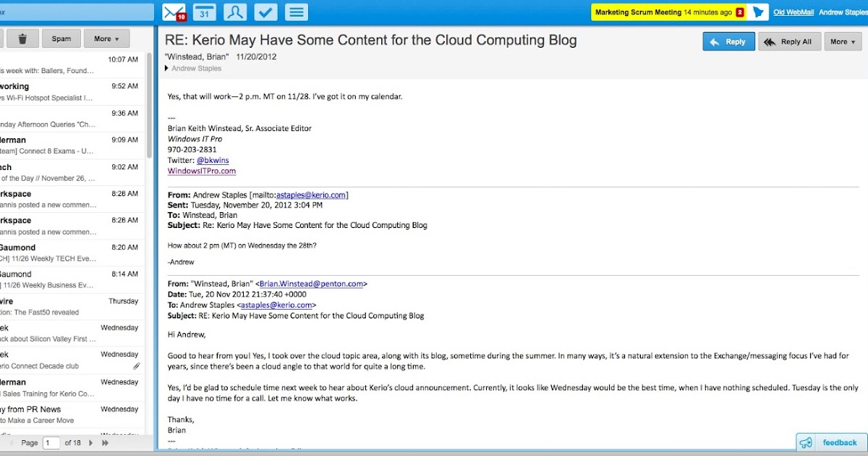
Task: Click the Reply button
Action: (x=728, y=42)
